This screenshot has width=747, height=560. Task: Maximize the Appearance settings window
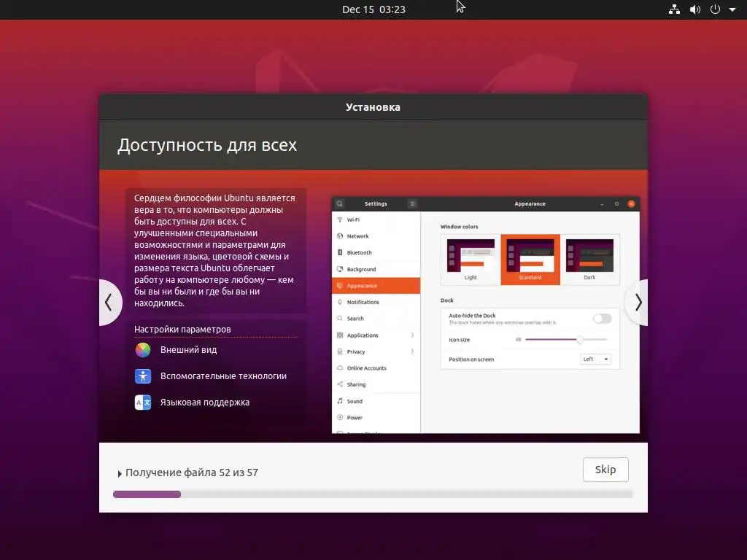coord(616,204)
